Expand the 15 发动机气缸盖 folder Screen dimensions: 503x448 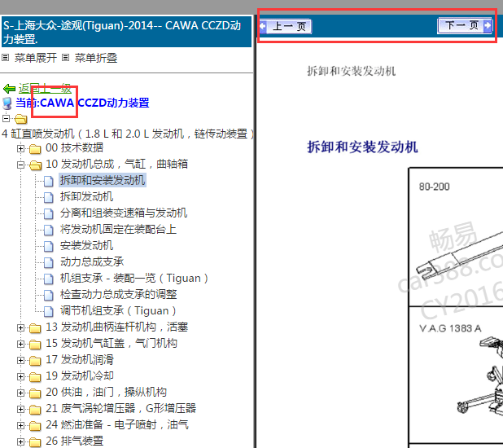(x=21, y=345)
